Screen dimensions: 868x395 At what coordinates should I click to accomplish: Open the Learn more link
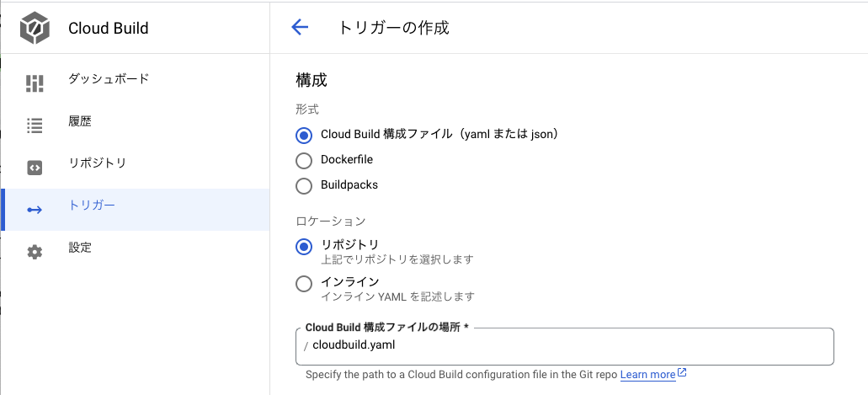647,375
